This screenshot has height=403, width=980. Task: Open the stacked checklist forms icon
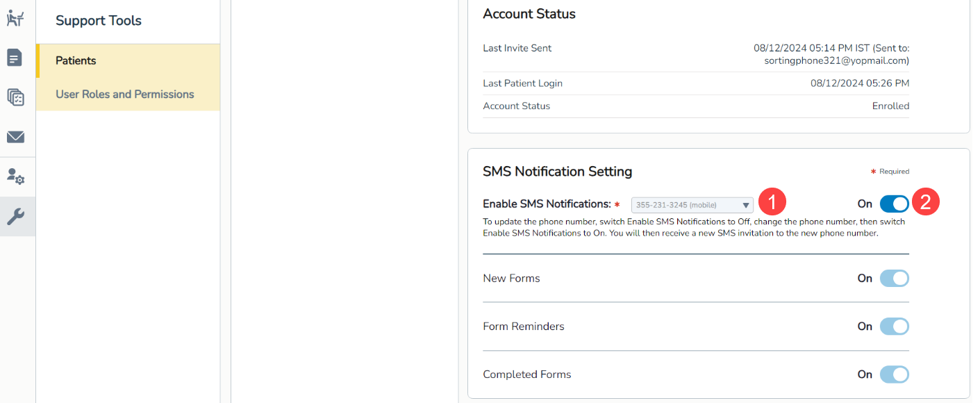click(15, 97)
